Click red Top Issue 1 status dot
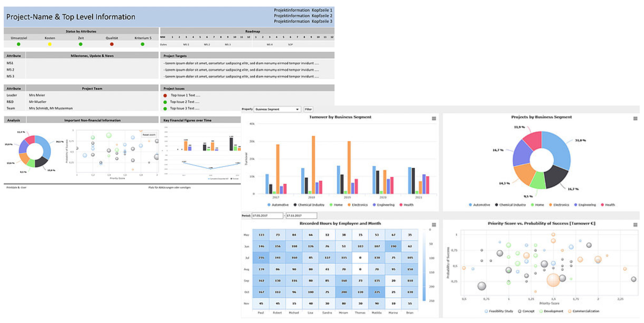Image resolution: width=644 pixels, height=323 pixels. [165, 96]
